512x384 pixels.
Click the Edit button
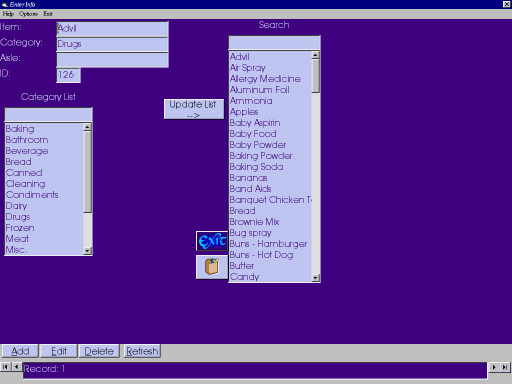coord(59,351)
